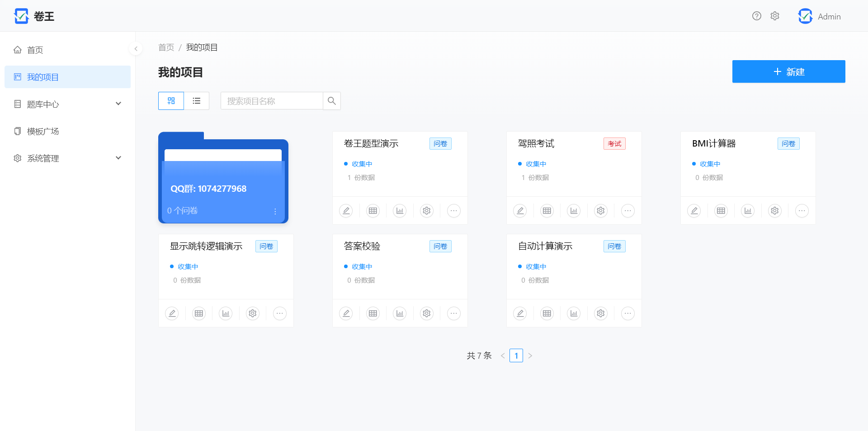Open more options of BMI计算器 card
The height and width of the screenshot is (431, 868).
[x=802, y=211]
